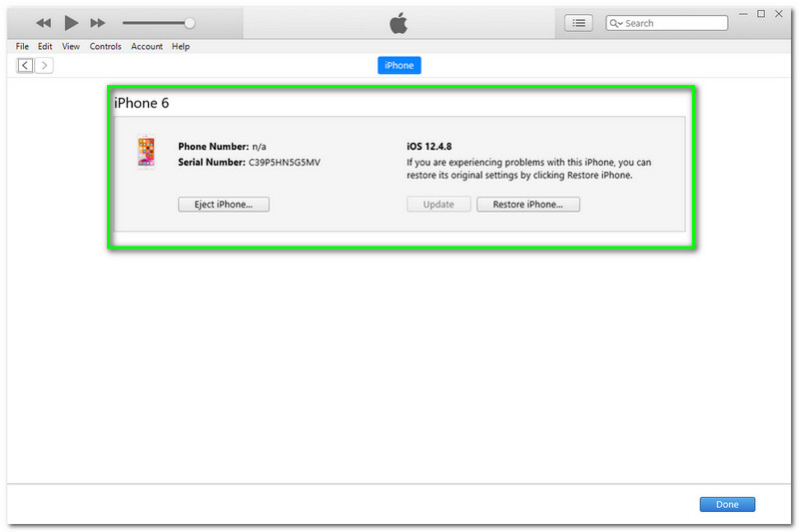
Task: Start playback with the Play button
Action: [x=71, y=22]
